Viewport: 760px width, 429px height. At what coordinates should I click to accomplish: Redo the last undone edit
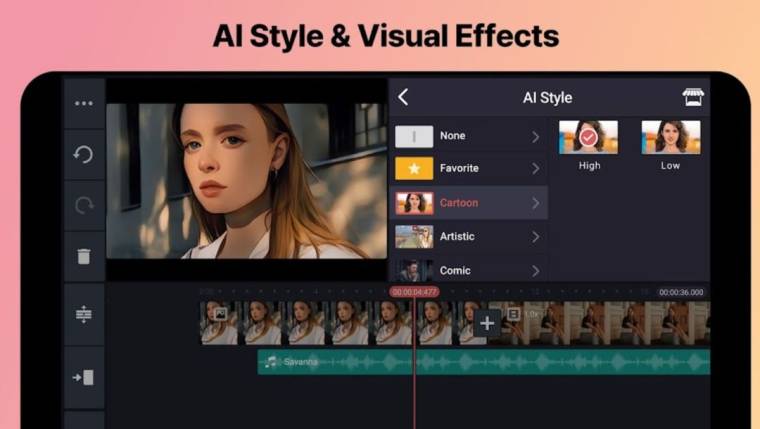tap(84, 206)
